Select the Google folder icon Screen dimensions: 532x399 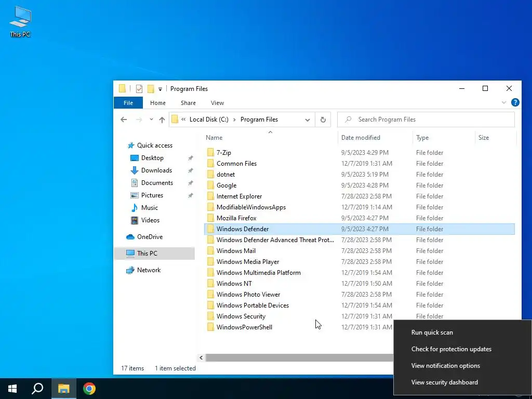pos(210,185)
